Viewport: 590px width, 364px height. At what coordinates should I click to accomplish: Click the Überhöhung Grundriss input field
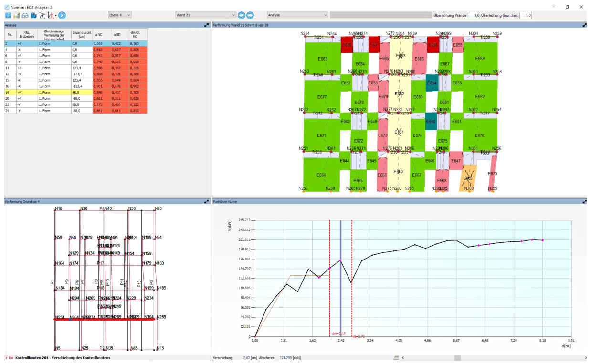click(x=525, y=15)
